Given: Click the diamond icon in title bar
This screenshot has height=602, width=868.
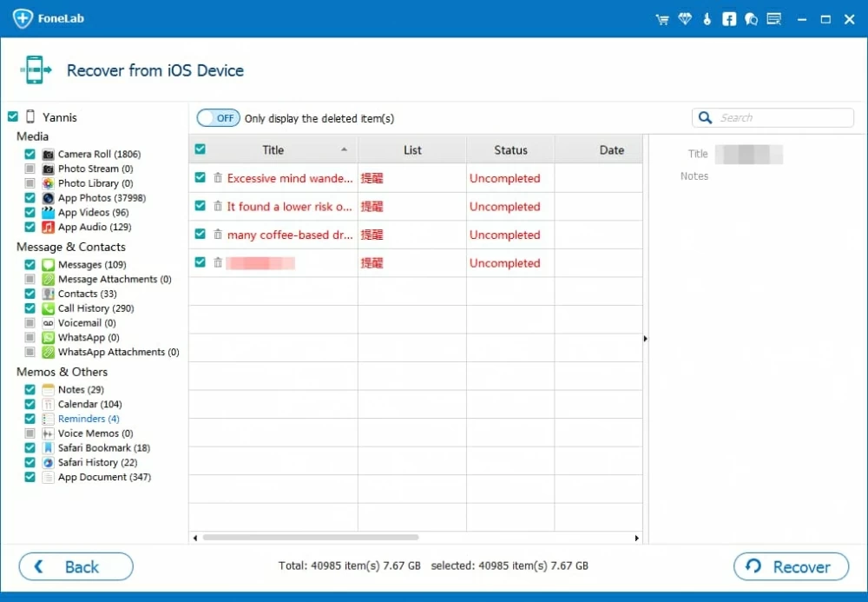Looking at the screenshot, I should (685, 19).
